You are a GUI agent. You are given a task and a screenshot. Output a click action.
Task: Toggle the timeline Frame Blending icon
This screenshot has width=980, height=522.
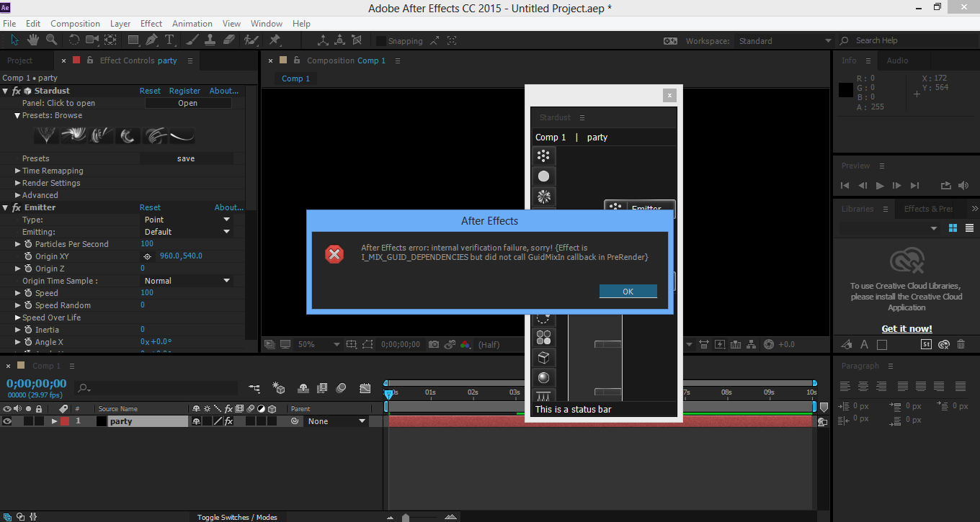click(322, 388)
